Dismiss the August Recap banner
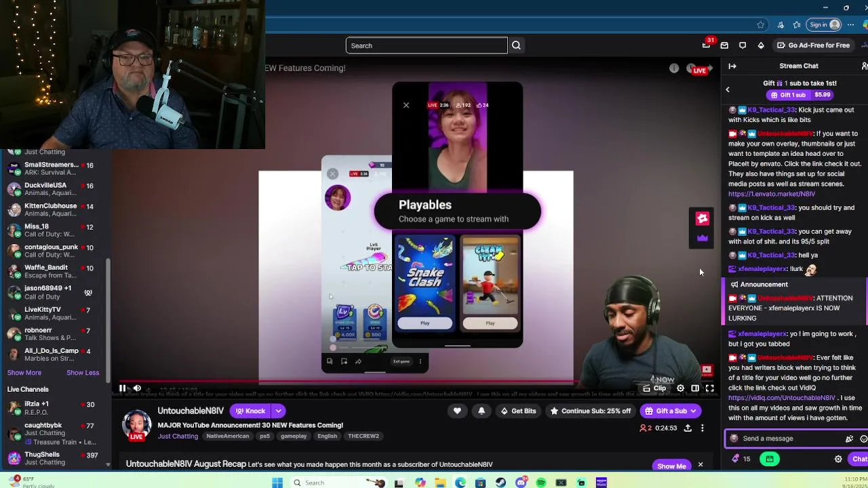The image size is (868, 488). click(x=701, y=465)
